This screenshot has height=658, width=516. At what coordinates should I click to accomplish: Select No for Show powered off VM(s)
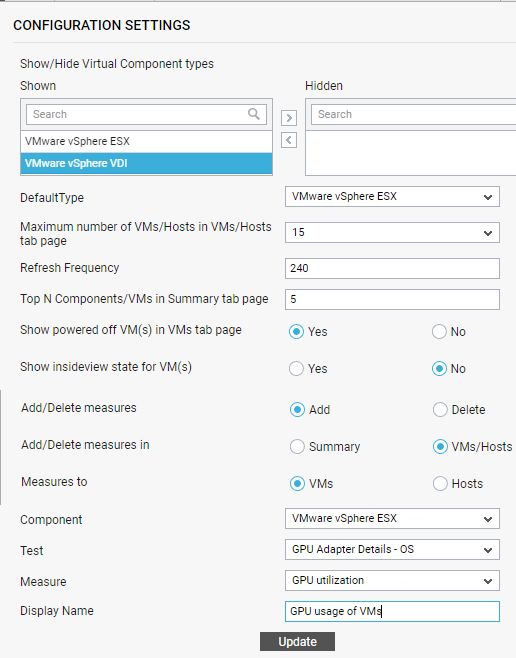[x=439, y=332]
